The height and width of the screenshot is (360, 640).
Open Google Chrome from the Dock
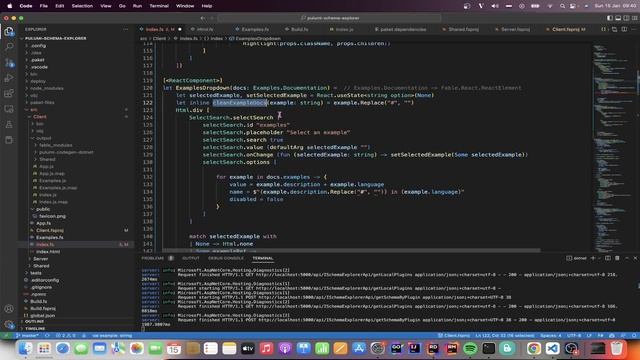(533, 349)
